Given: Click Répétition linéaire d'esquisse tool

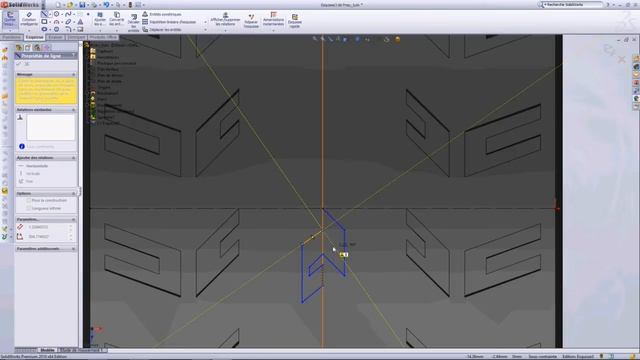Looking at the screenshot, I should coord(169,22).
